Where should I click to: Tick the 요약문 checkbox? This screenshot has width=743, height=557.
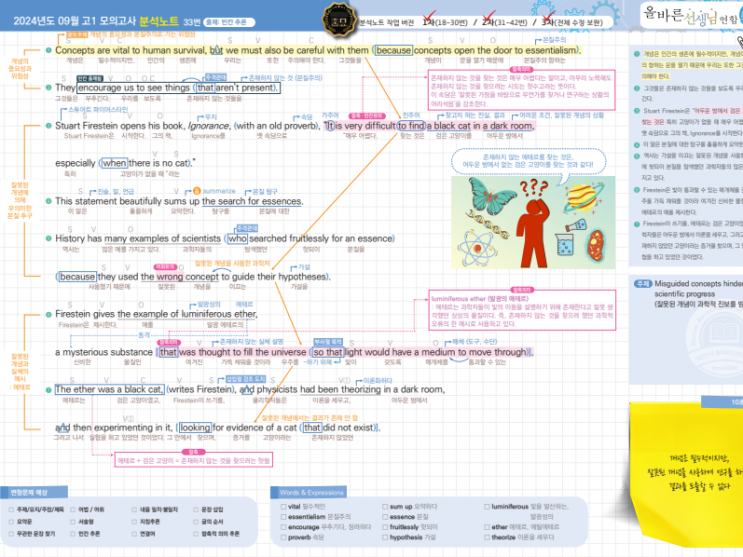point(11,521)
